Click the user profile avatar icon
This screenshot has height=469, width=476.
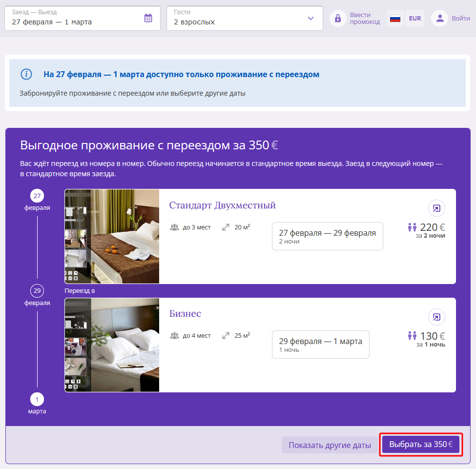tap(439, 18)
